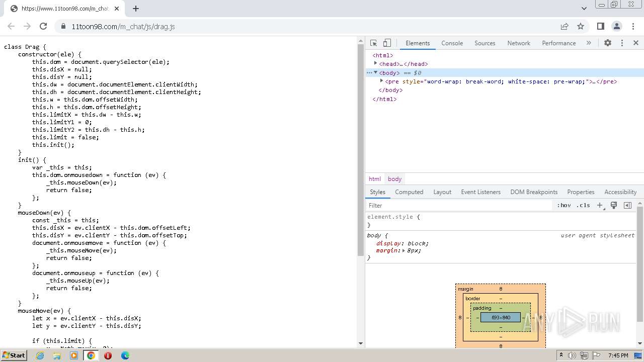Click the display property in body rule
Image resolution: width=644 pixels, height=362 pixels.
pos(388,243)
